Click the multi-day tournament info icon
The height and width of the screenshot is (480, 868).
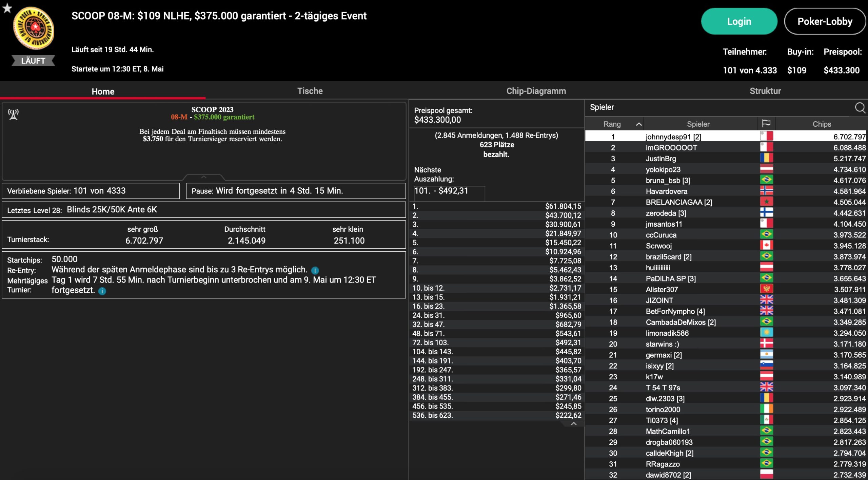pyautogui.click(x=102, y=291)
